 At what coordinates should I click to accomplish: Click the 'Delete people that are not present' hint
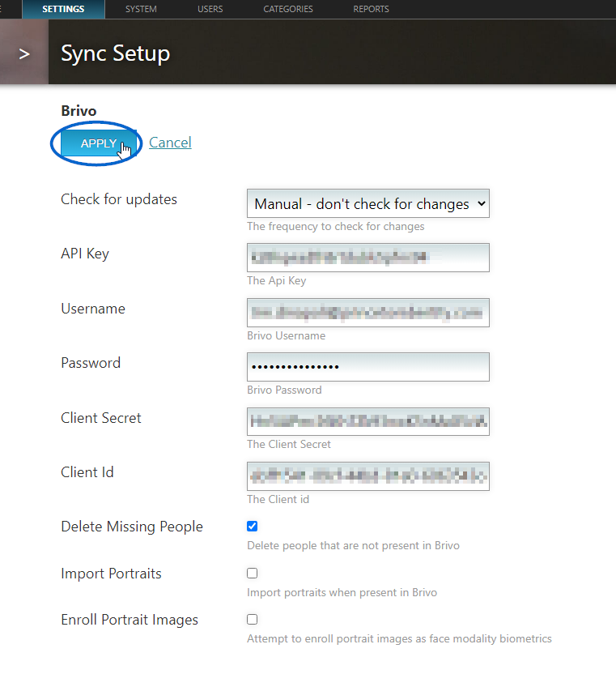click(x=353, y=545)
